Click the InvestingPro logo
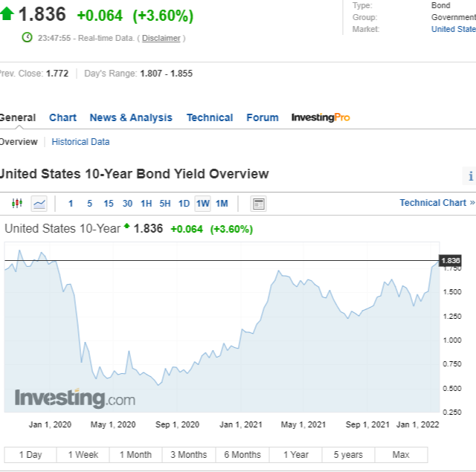Viewport: 476px width, 472px height. [321, 117]
